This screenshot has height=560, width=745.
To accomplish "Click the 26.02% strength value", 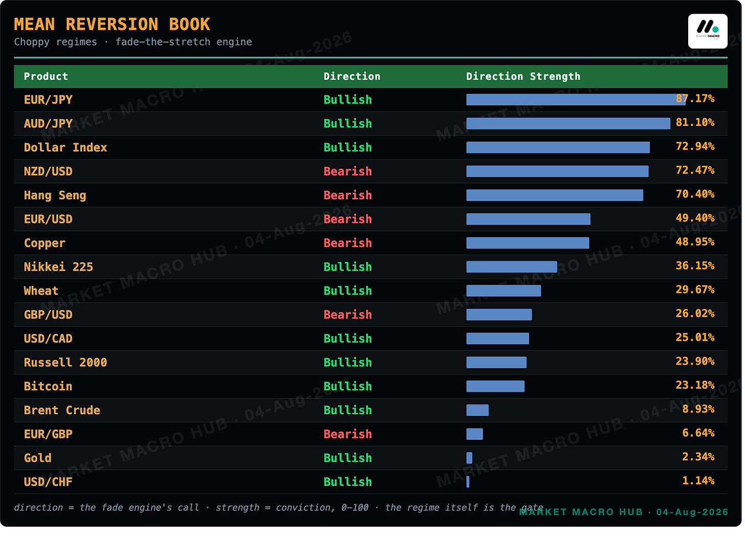I will coord(695,313).
